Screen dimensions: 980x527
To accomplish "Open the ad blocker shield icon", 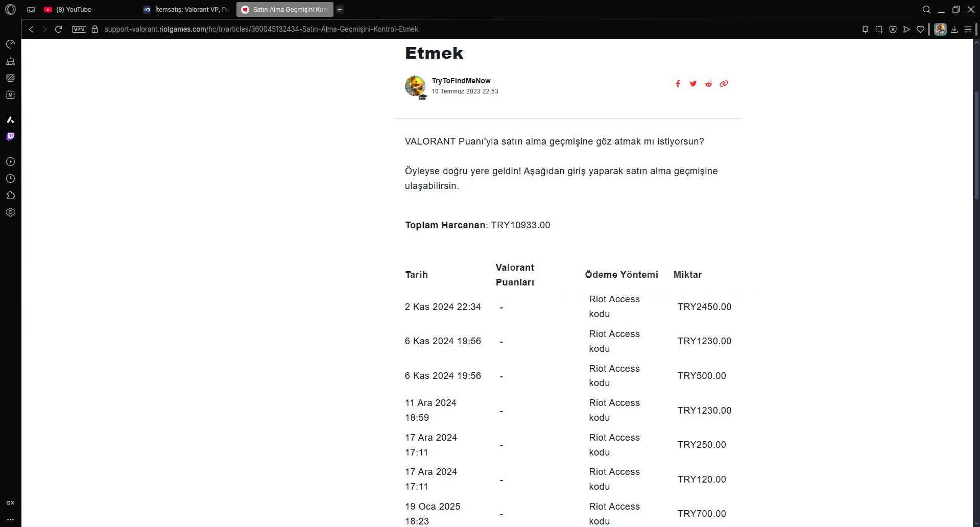I will point(893,30).
